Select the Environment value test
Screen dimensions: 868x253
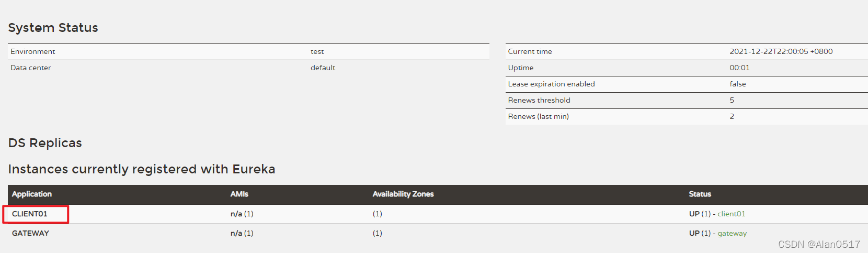tap(317, 51)
